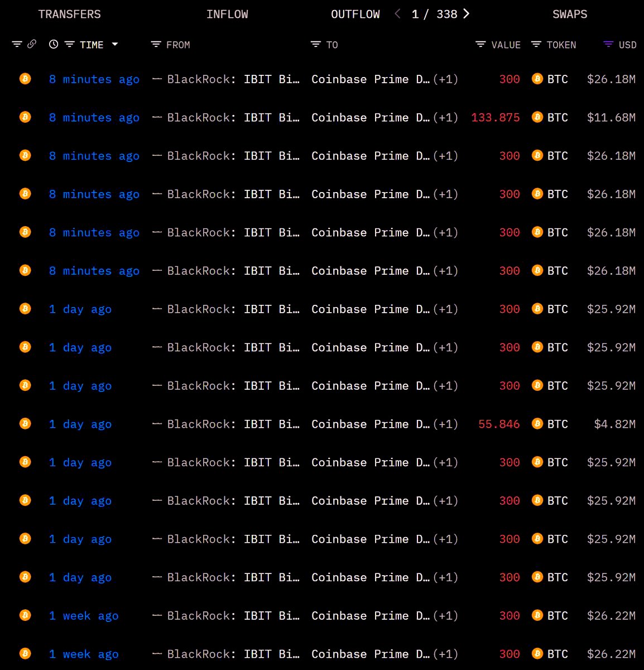Click the TIME column header
The height and width of the screenshot is (670, 644).
click(x=92, y=45)
